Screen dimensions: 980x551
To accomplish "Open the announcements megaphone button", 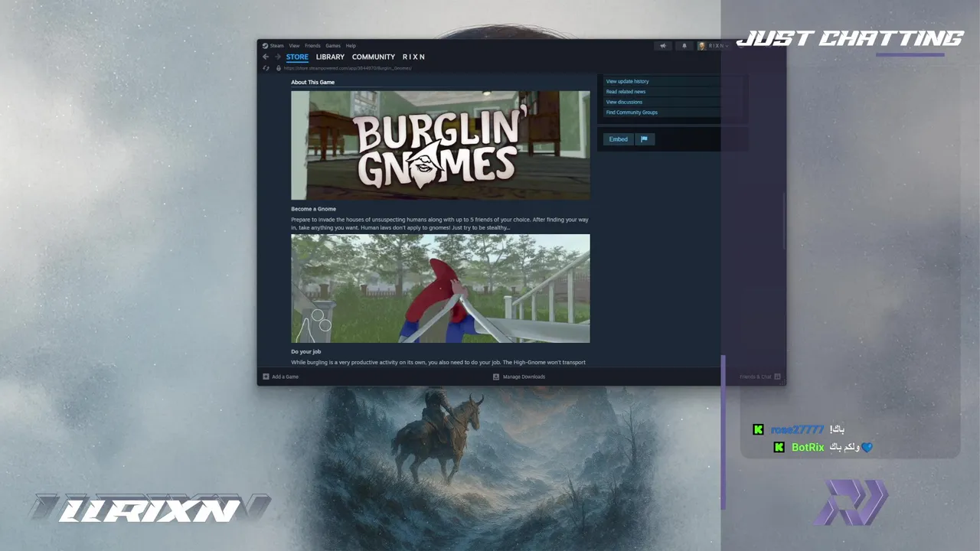I will [x=663, y=46].
